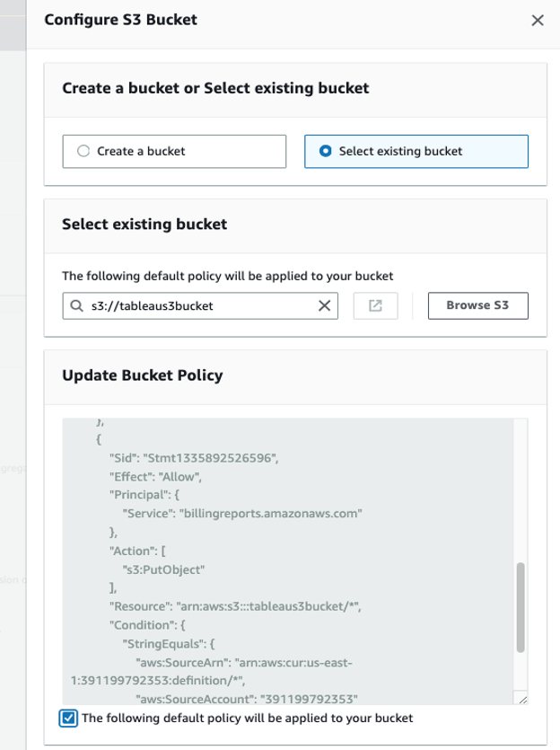Toggle the default policy confirmation checkbox
560x750 pixels.
[x=68, y=718]
